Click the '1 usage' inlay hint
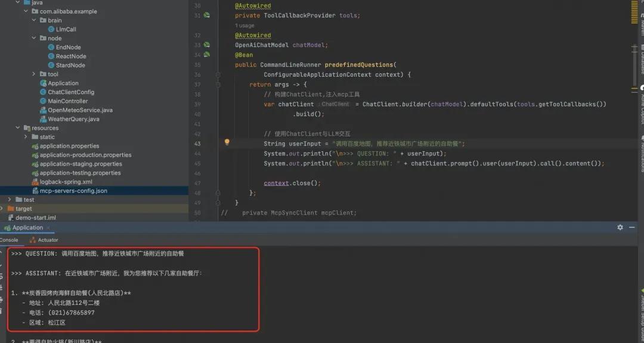644x343 pixels. coord(244,26)
